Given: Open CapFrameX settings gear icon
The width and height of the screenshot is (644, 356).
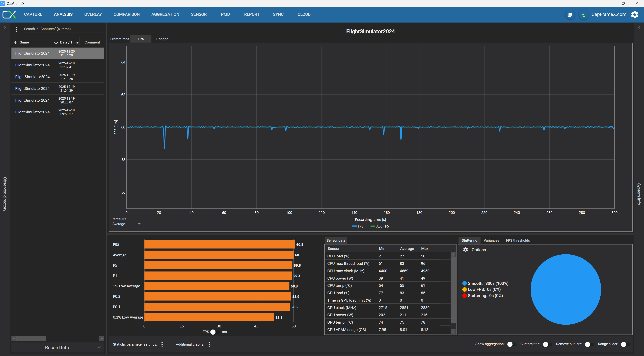Looking at the screenshot, I should pos(634,14).
